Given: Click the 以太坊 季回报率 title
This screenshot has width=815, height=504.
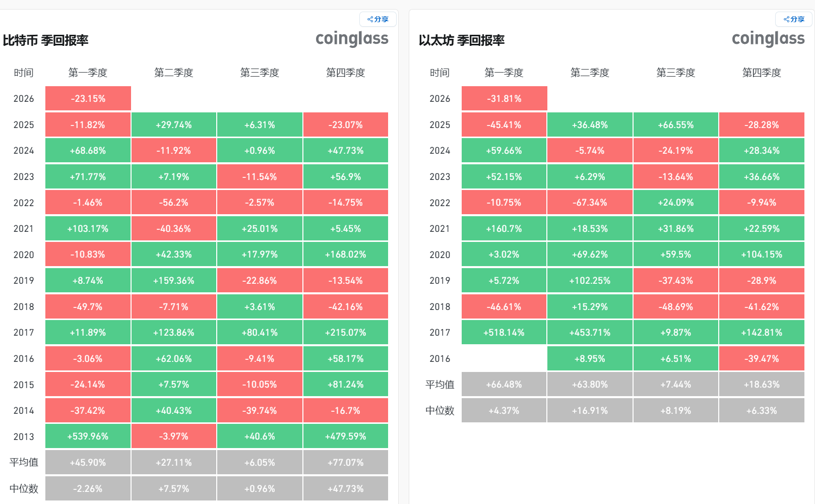Looking at the screenshot, I should [x=462, y=40].
